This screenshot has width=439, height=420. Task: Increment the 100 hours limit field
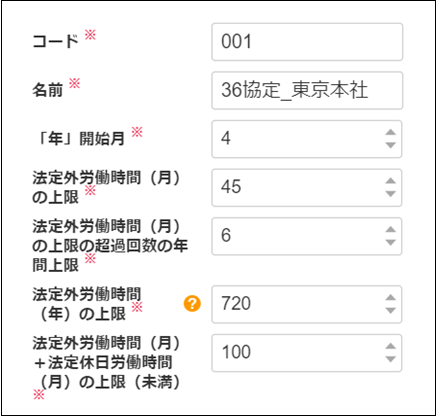click(390, 346)
